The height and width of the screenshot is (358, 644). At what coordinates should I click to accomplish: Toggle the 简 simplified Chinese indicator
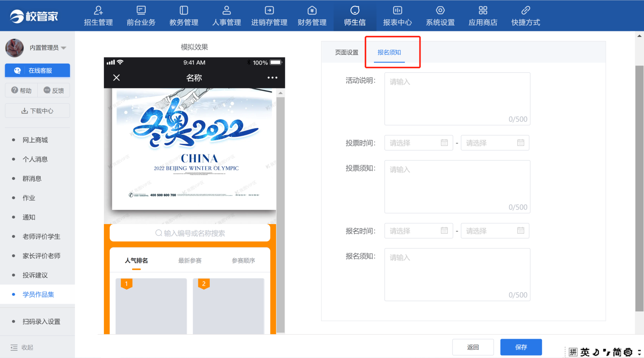(x=617, y=352)
